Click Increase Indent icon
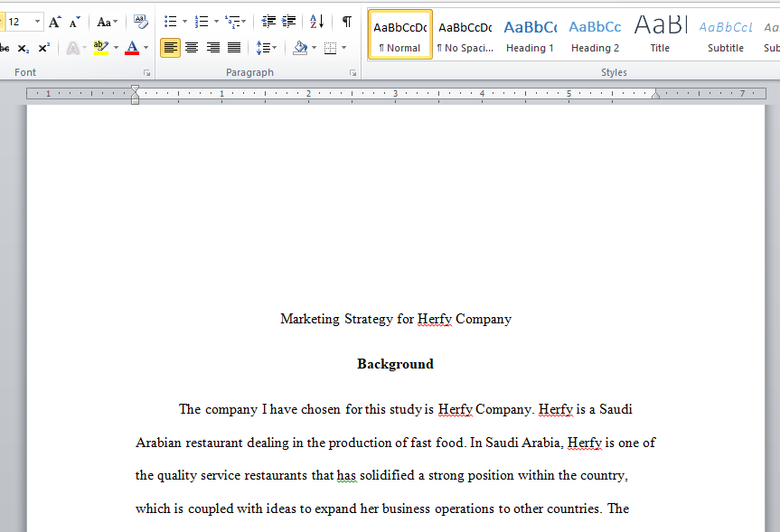 tap(288, 22)
